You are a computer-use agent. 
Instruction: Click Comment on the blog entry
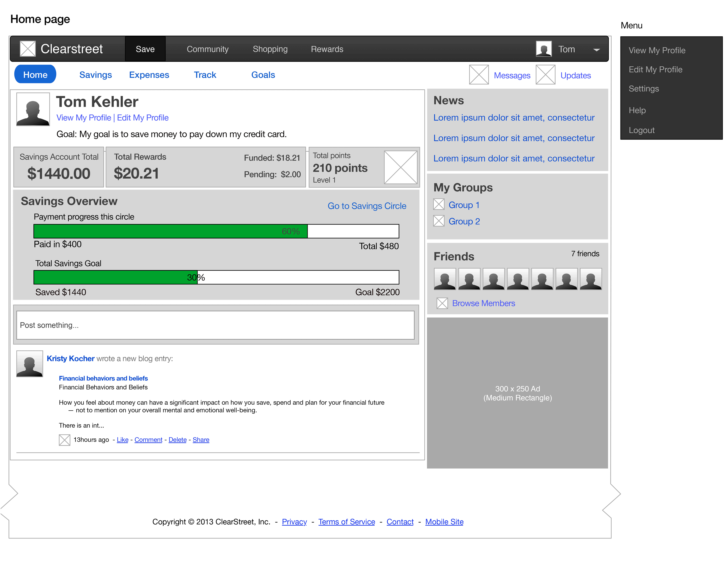[x=148, y=440]
